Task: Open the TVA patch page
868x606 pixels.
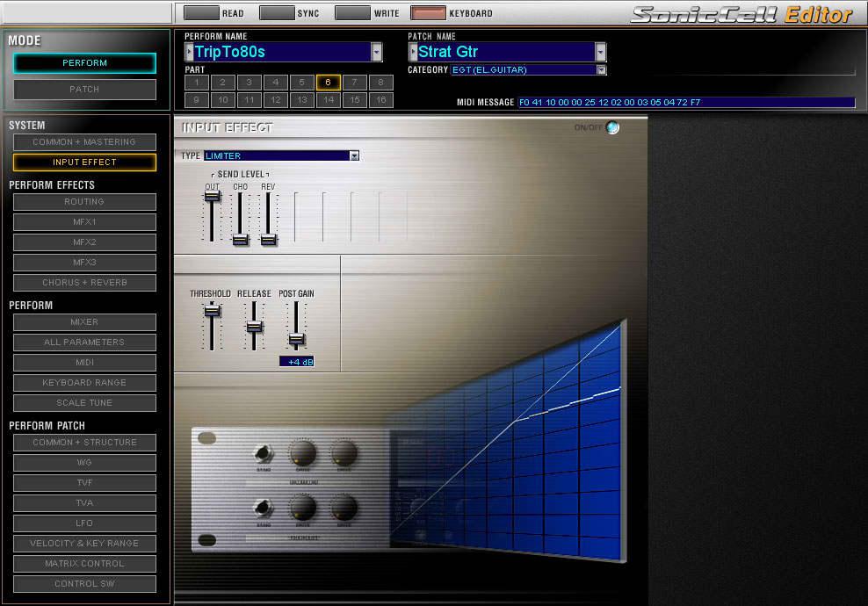Action: coord(84,503)
